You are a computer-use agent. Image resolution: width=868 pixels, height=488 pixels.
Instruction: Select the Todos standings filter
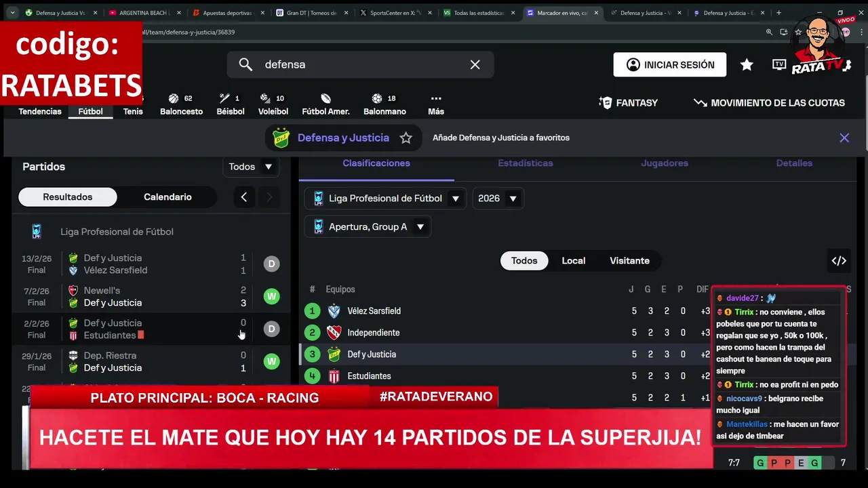point(524,261)
